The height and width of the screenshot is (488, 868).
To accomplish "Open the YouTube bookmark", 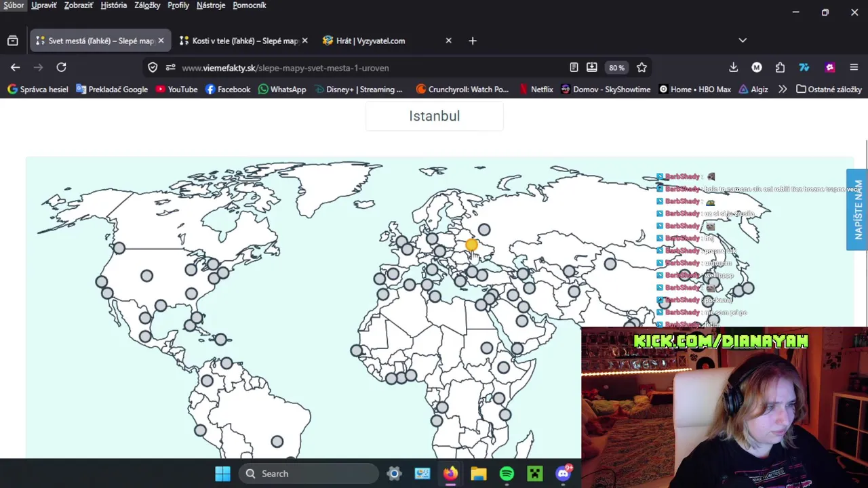I will [176, 89].
